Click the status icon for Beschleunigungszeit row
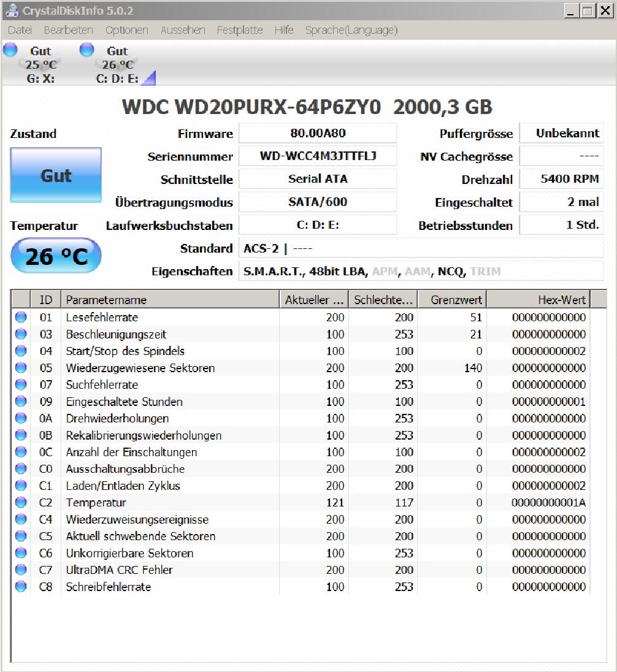This screenshot has width=617, height=672. click(21, 334)
